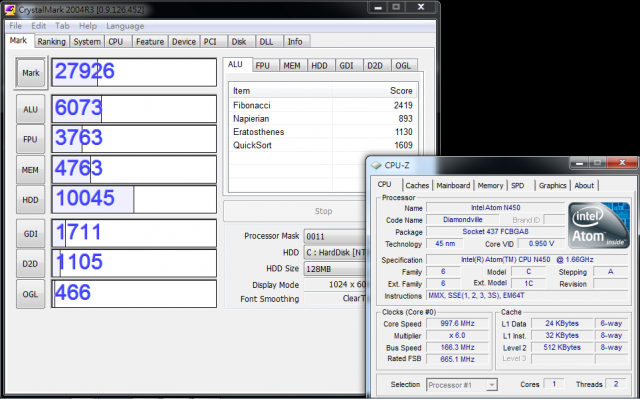Start the ALU benchmark
The image size is (640, 399).
point(31,109)
